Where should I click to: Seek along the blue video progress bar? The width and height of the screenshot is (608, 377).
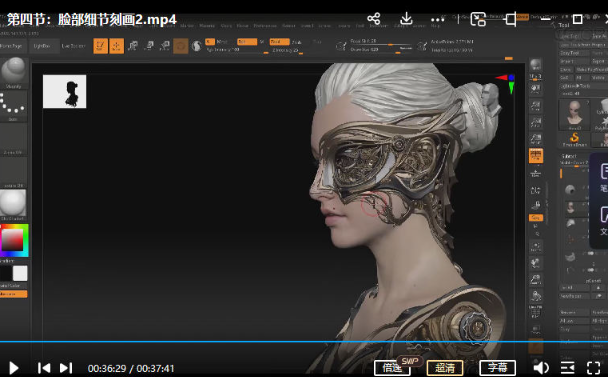[304, 342]
